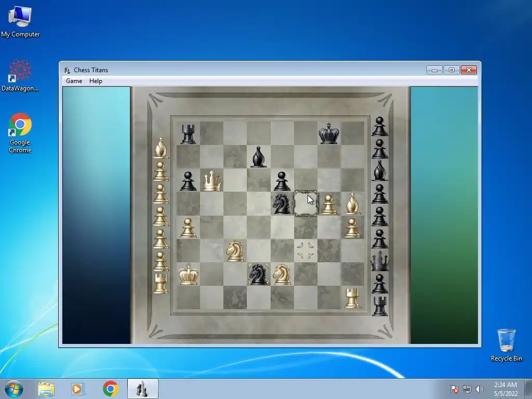Click the Chess Titans title bar icon

tap(67, 70)
